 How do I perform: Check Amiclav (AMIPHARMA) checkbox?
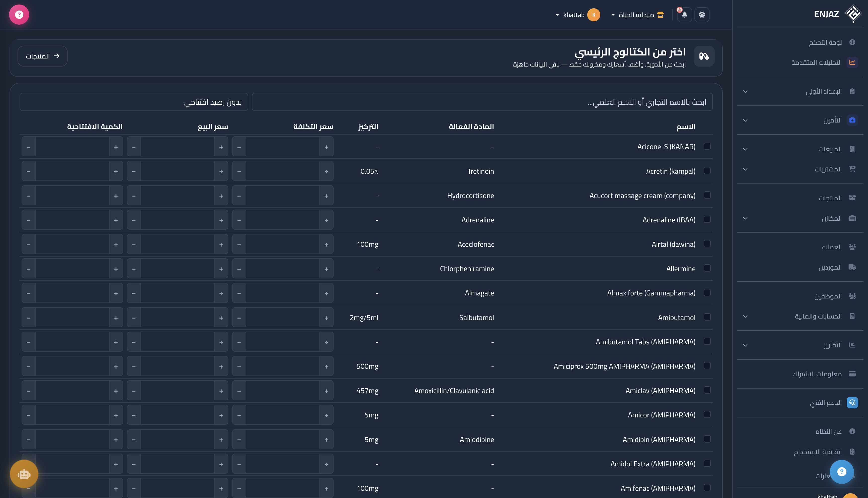[707, 390]
